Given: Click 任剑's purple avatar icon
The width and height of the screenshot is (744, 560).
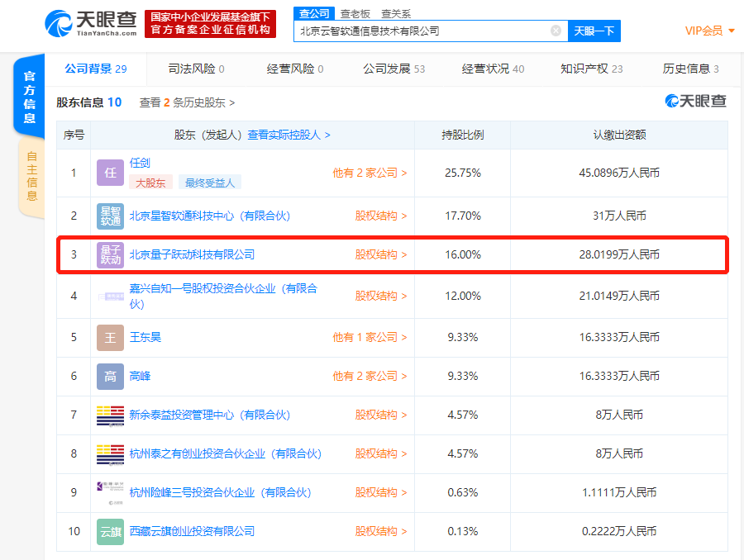Looking at the screenshot, I should pyautogui.click(x=110, y=173).
